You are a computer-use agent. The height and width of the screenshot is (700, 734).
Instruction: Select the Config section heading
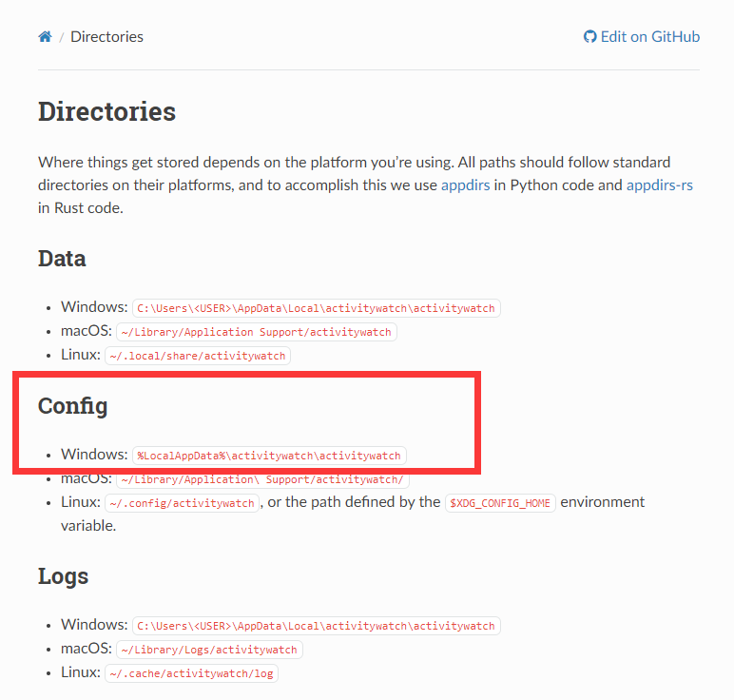pyautogui.click(x=72, y=406)
